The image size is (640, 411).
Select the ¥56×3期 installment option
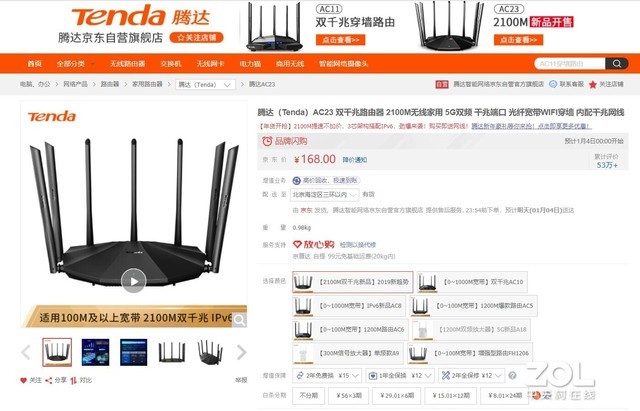click(349, 395)
